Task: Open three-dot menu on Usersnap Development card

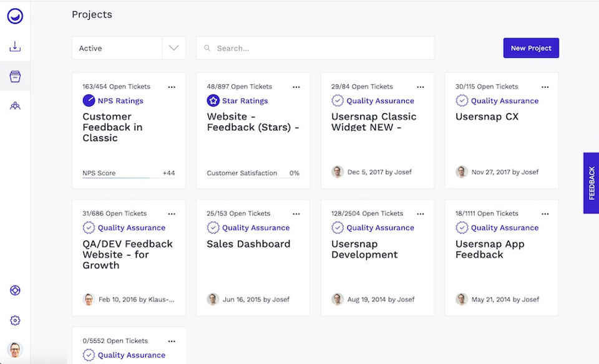Action: tap(421, 214)
